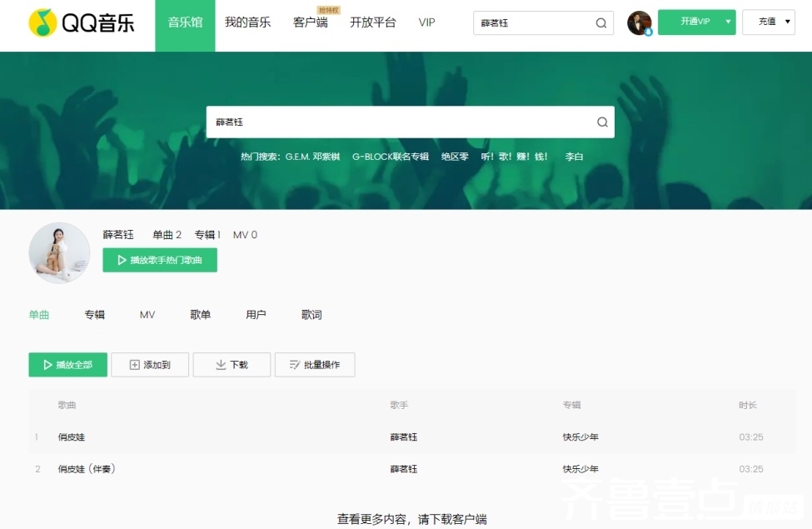The width and height of the screenshot is (812, 529).
Task: Open the 客户端 navigation item
Action: tap(310, 22)
